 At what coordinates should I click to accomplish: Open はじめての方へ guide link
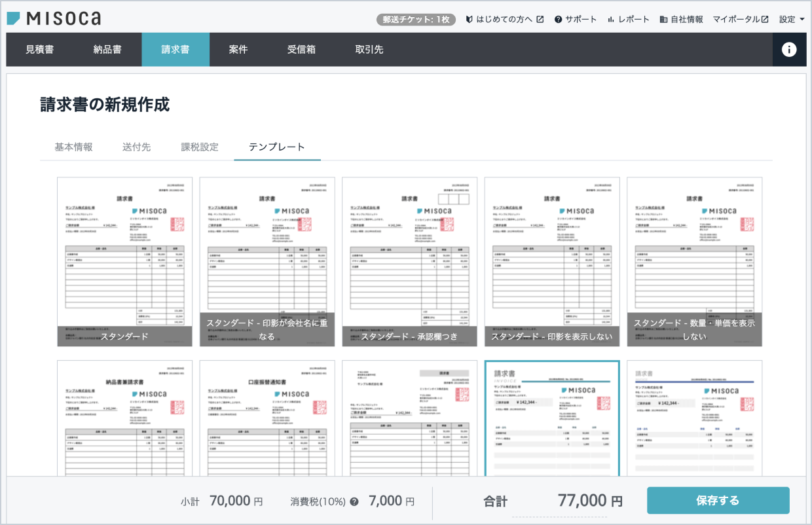pos(505,19)
